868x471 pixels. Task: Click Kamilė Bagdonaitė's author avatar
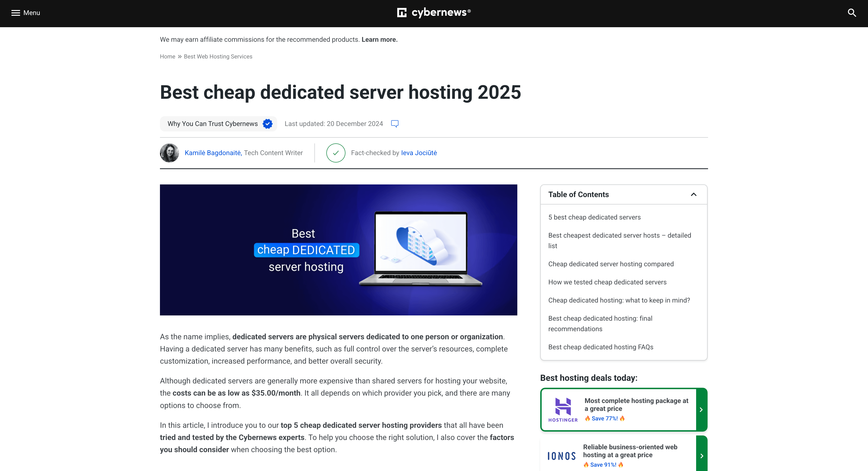click(169, 153)
